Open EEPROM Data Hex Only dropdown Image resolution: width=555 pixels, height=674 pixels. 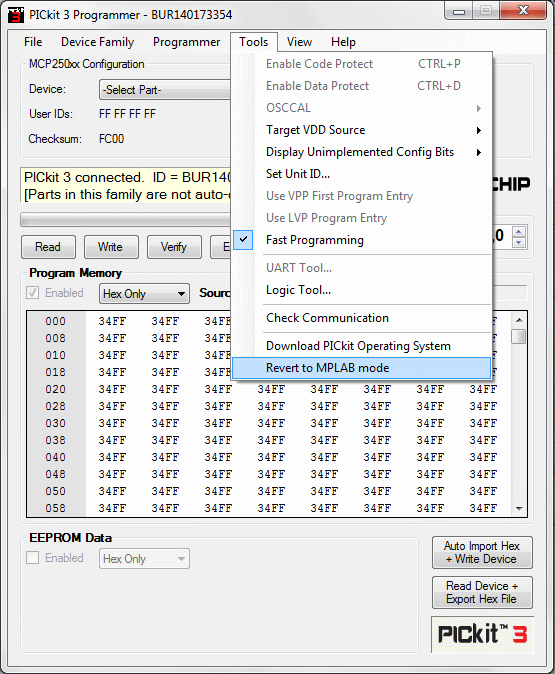click(144, 558)
